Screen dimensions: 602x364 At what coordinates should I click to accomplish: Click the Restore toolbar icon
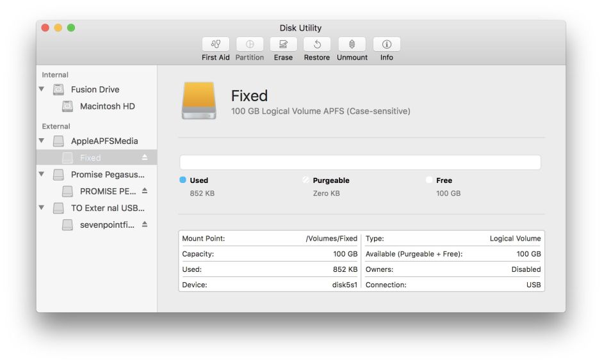[316, 44]
